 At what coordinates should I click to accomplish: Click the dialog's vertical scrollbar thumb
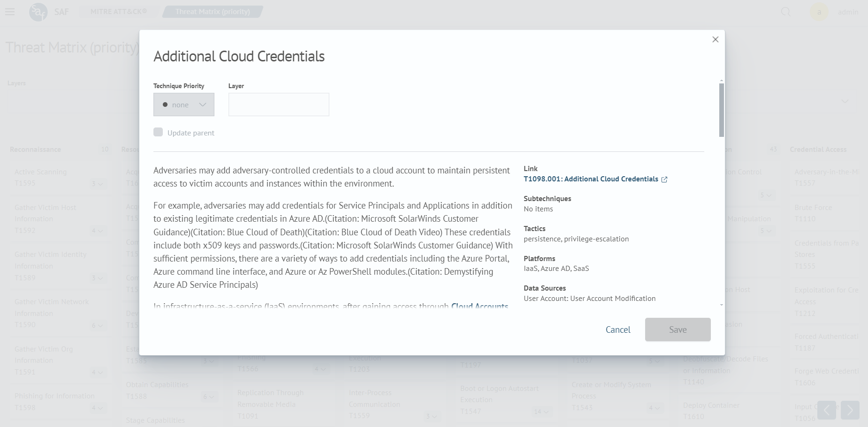pyautogui.click(x=722, y=110)
